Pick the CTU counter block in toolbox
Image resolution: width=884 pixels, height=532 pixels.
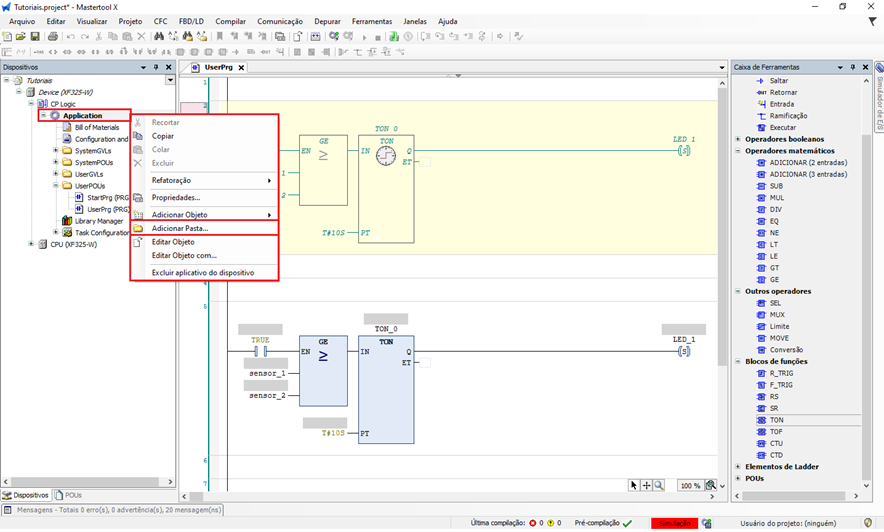[776, 443]
